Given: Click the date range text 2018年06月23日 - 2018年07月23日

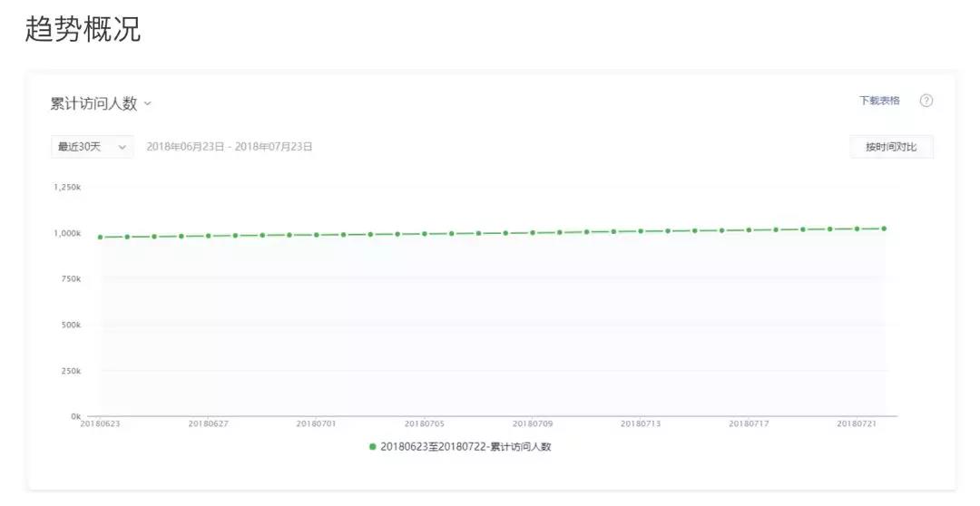Looking at the screenshot, I should click(x=230, y=147).
